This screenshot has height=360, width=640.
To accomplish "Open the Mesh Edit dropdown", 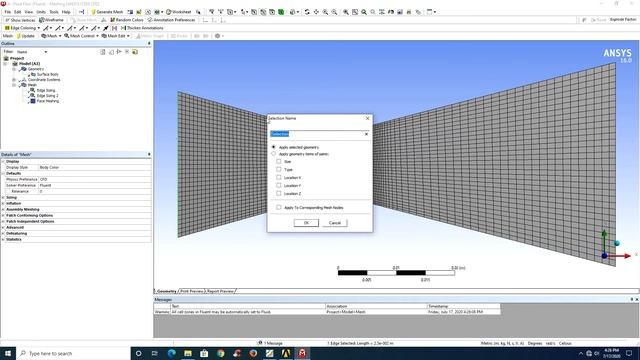I will 116,36.
